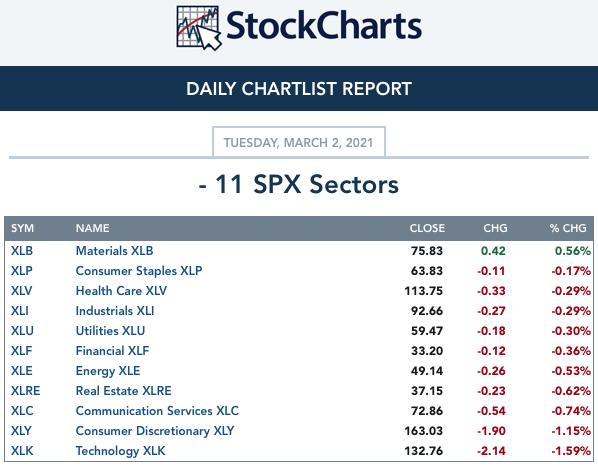Click the XLE ticker symbol
The image size is (598, 466).
click(21, 371)
